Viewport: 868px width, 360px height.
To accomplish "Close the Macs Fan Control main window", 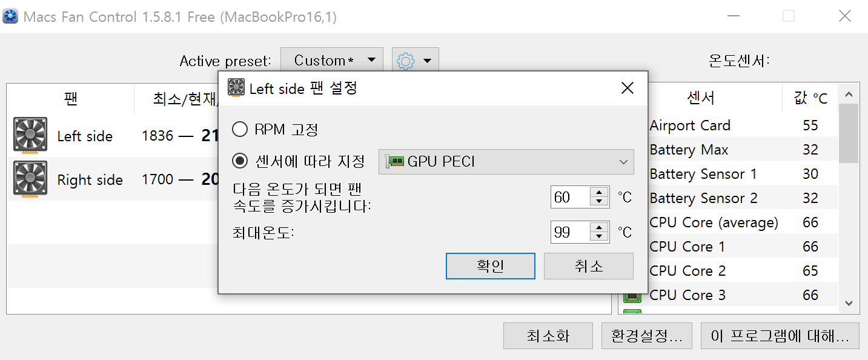I will pos(844,16).
